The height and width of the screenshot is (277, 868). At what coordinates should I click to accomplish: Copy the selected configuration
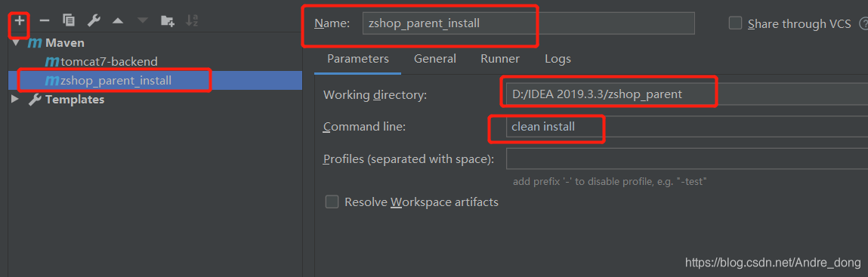pyautogui.click(x=69, y=20)
